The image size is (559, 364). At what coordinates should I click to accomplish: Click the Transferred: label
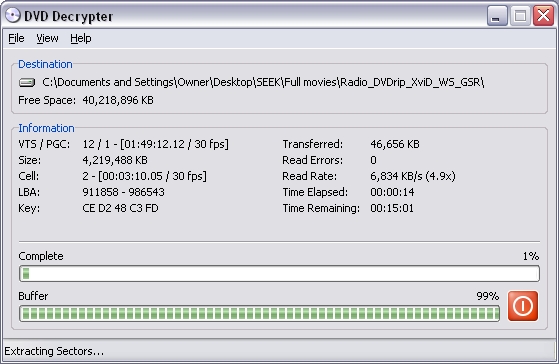click(x=313, y=144)
